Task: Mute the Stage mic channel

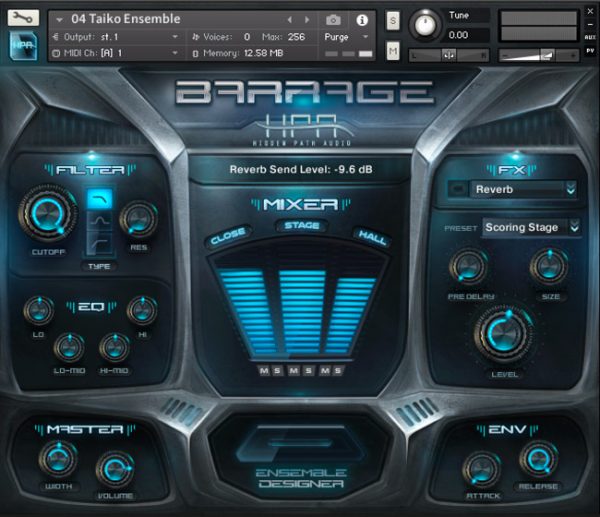Action: tap(294, 370)
